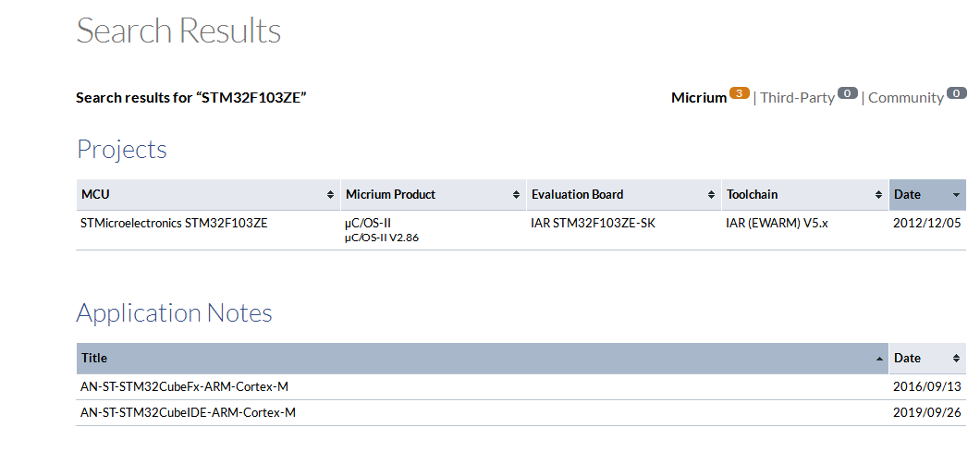Sort by Toolchain column arrows
Screen dimensions: 980x464
pyautogui.click(x=879, y=195)
